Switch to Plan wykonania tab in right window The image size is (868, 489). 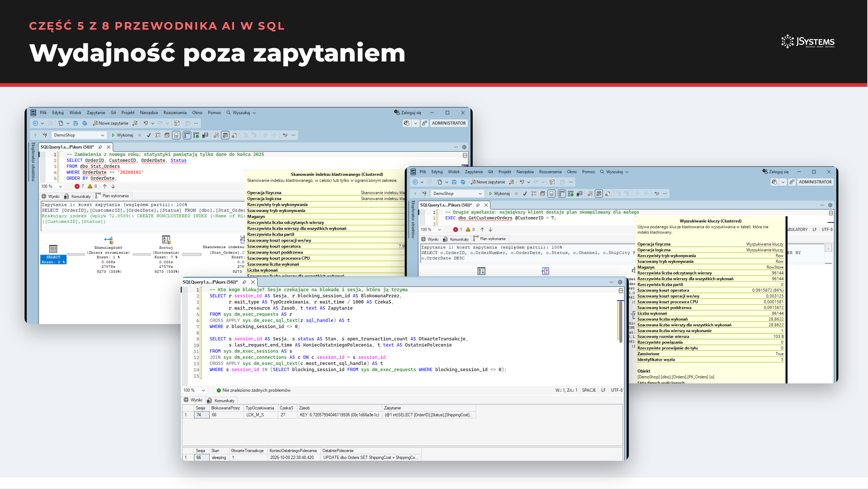pos(490,239)
